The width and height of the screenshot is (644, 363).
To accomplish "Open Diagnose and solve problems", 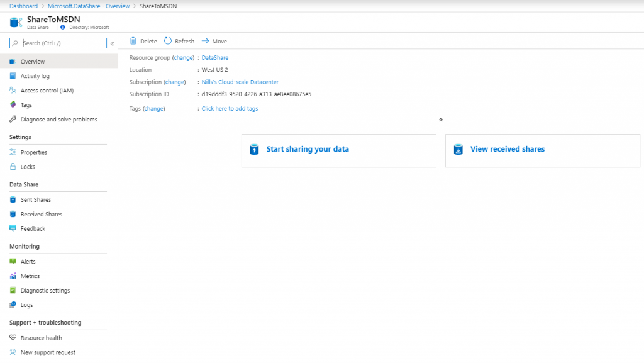I will (58, 119).
